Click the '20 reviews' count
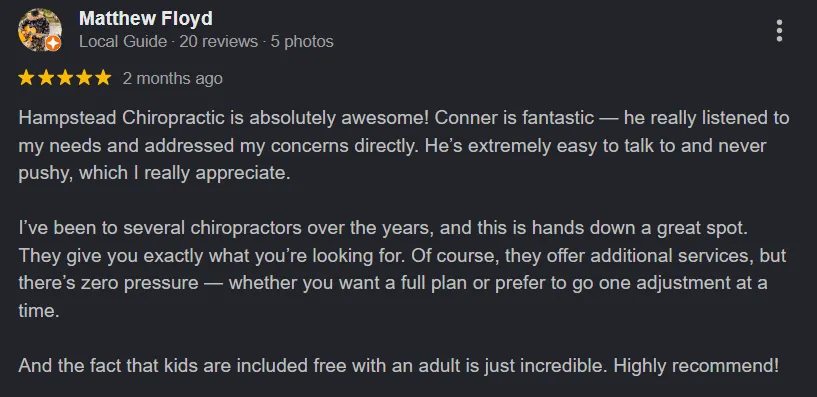817x397 pixels. coord(218,42)
